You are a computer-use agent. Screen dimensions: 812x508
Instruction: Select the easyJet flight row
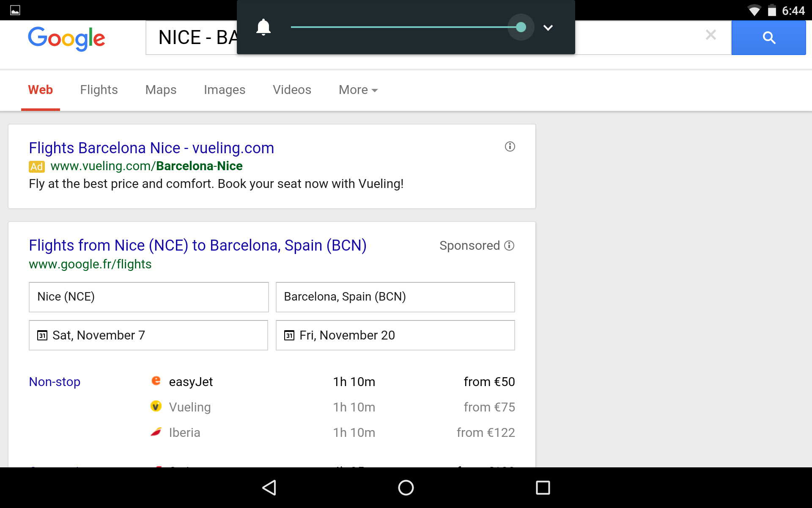point(332,382)
